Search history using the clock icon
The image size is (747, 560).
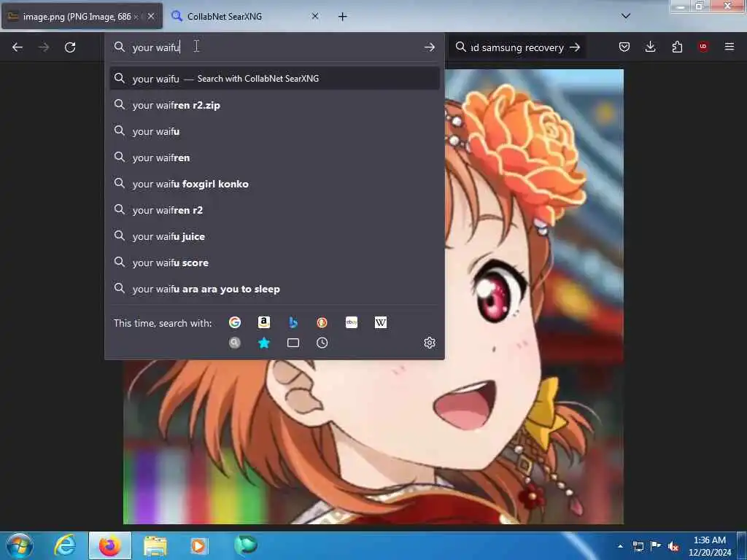(x=322, y=343)
